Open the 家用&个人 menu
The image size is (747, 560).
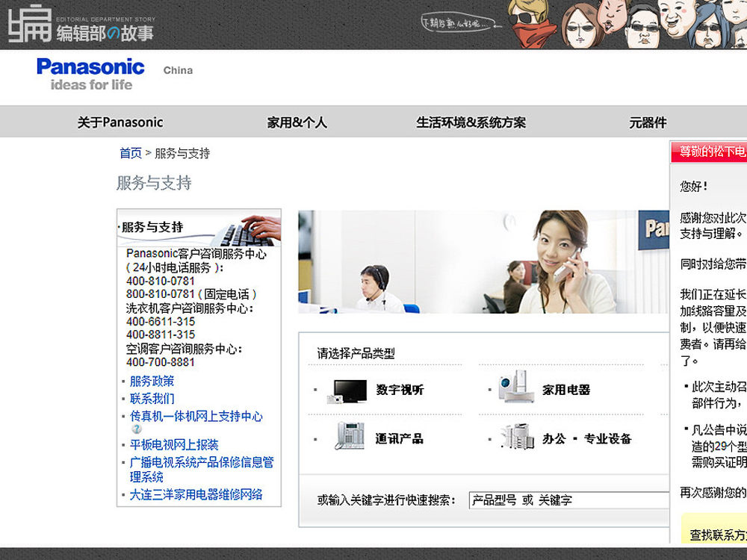[x=297, y=122]
